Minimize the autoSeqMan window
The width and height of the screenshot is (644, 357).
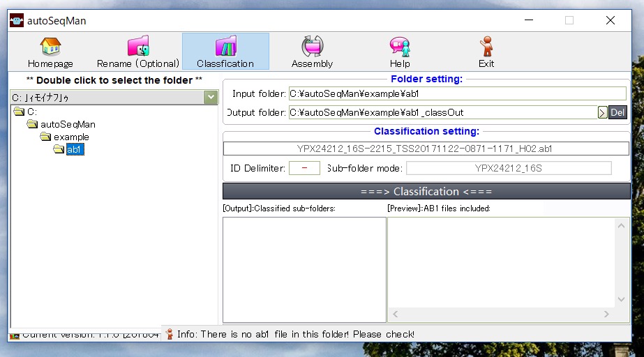tap(529, 20)
